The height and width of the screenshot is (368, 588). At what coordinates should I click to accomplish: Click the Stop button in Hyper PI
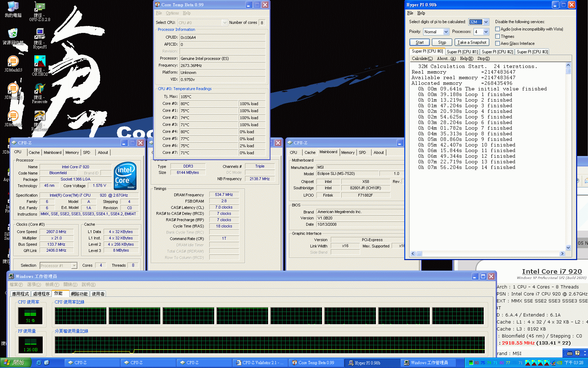[442, 42]
